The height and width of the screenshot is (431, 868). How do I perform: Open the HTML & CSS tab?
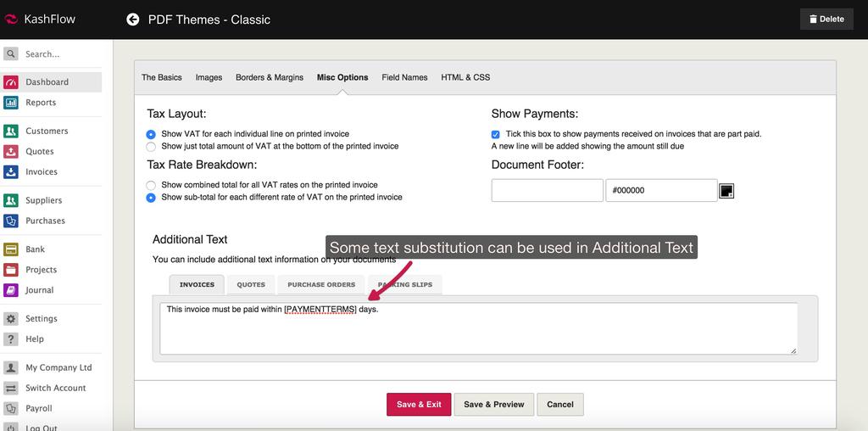pyautogui.click(x=465, y=77)
